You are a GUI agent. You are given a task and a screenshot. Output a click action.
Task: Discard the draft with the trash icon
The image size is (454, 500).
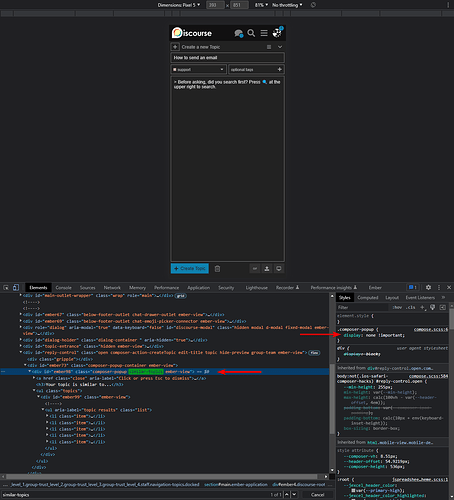(217, 269)
